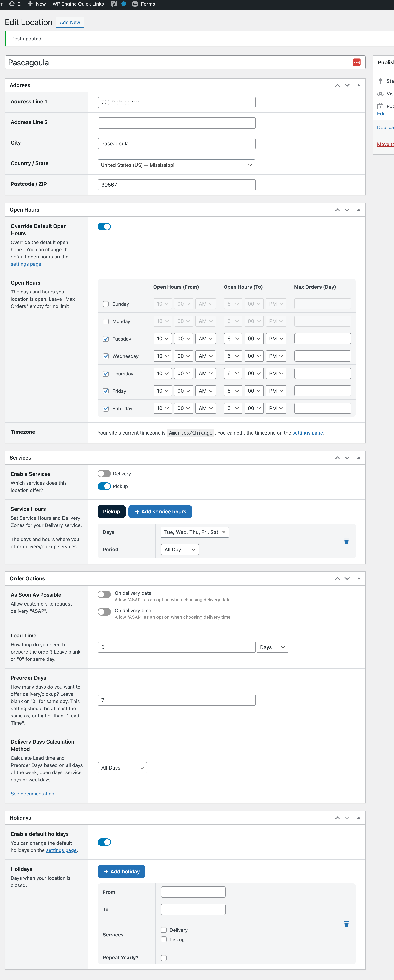Check holiday Delivery service checkbox
This screenshot has width=394, height=980.
[164, 930]
